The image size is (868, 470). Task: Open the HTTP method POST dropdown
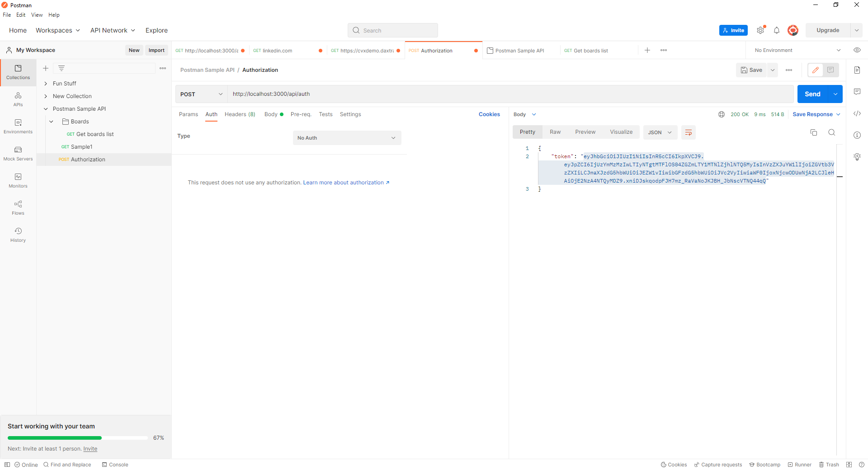(201, 94)
